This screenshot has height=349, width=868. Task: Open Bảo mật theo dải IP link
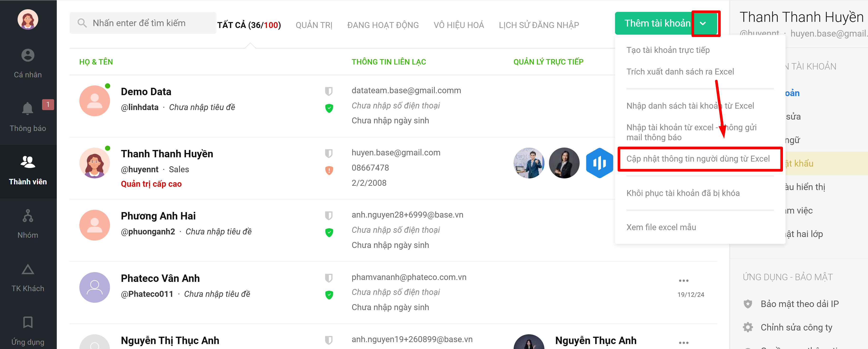click(x=799, y=304)
